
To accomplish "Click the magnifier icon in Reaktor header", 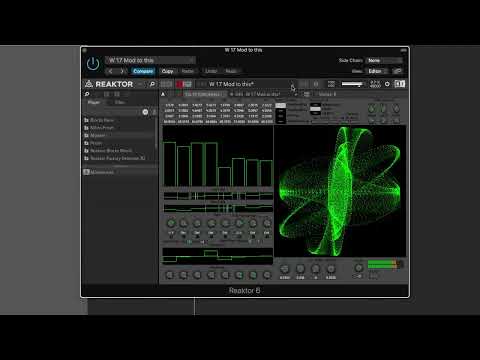I will 152,84.
